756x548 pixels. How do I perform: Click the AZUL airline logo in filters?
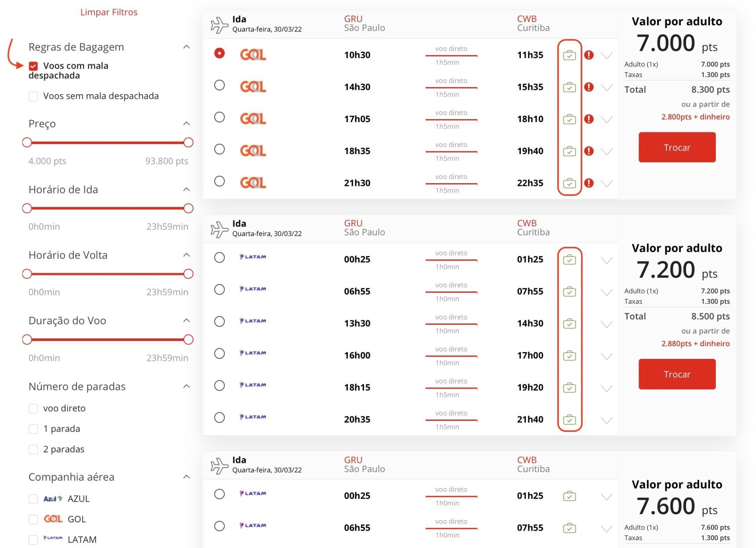(53, 499)
